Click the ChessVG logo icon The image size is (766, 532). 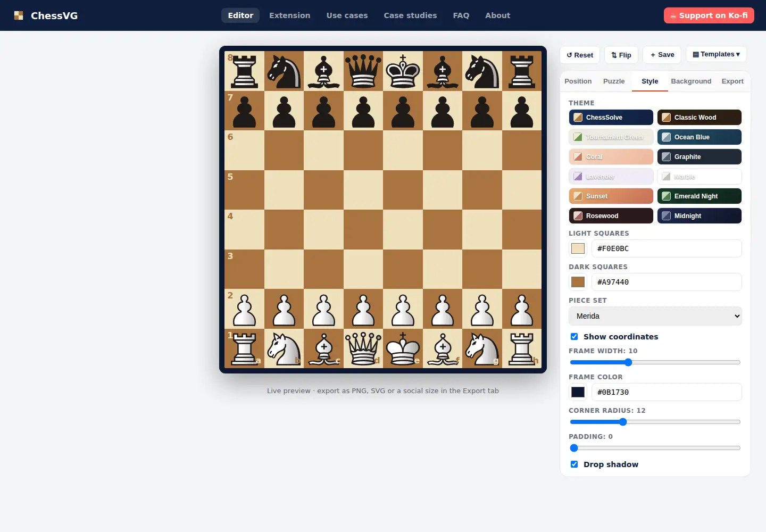[x=19, y=15]
